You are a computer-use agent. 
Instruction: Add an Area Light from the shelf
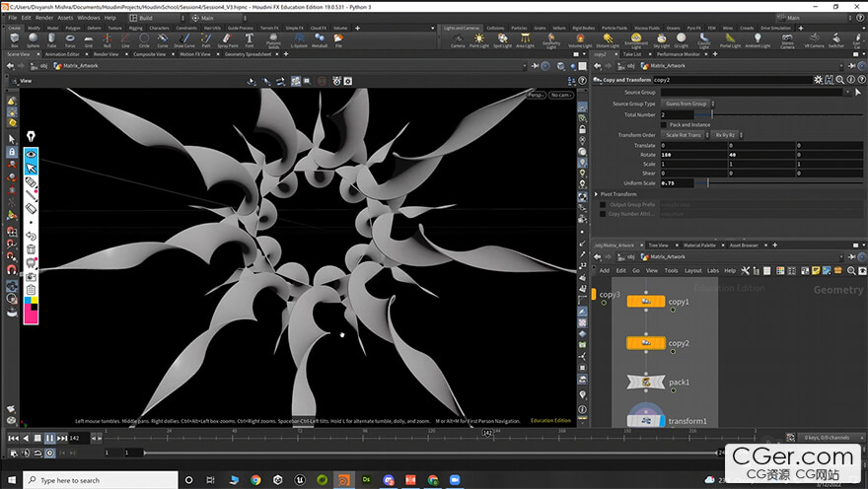point(525,40)
